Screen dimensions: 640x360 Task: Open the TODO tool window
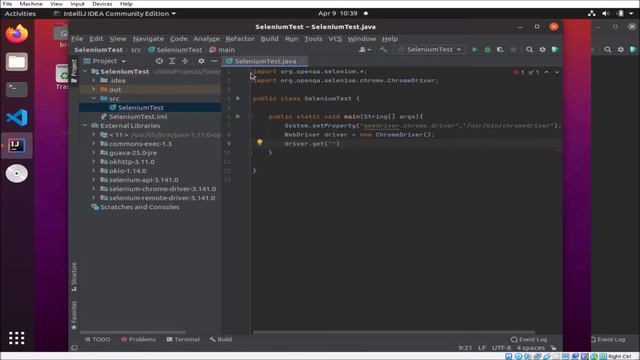98,339
